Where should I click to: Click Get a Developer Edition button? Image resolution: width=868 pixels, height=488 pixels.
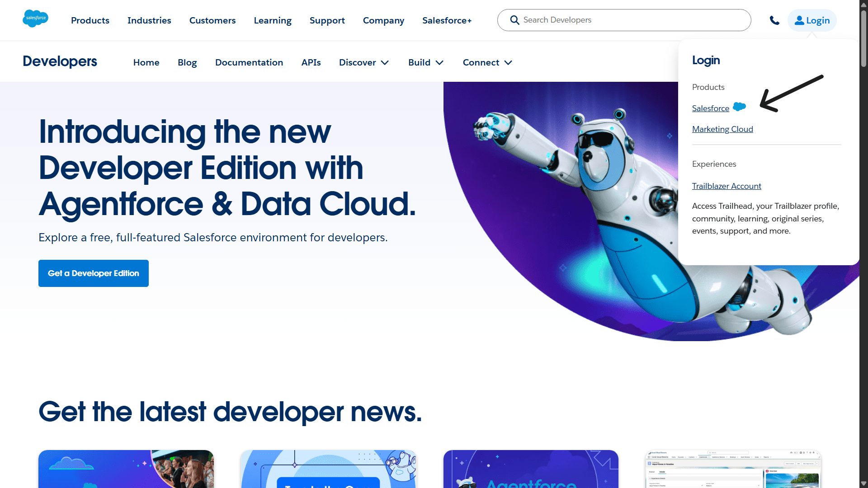pos(94,273)
